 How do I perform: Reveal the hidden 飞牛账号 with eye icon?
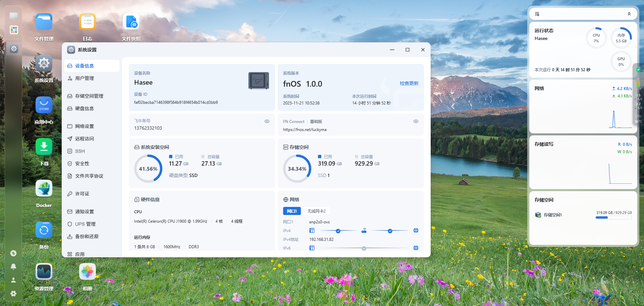pyautogui.click(x=267, y=121)
